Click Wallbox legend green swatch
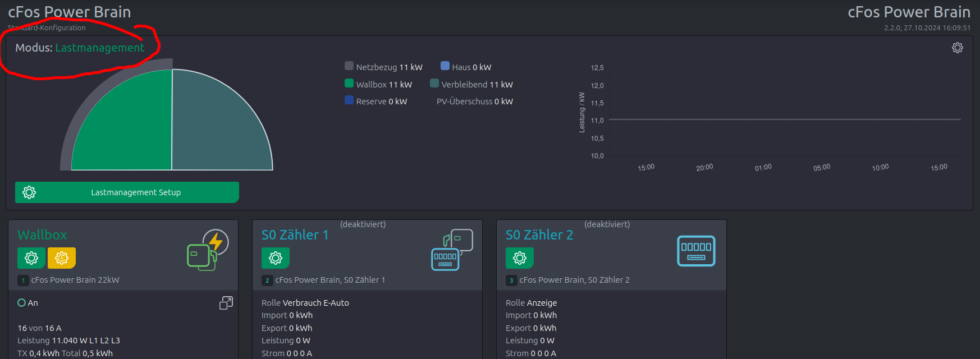 point(349,84)
